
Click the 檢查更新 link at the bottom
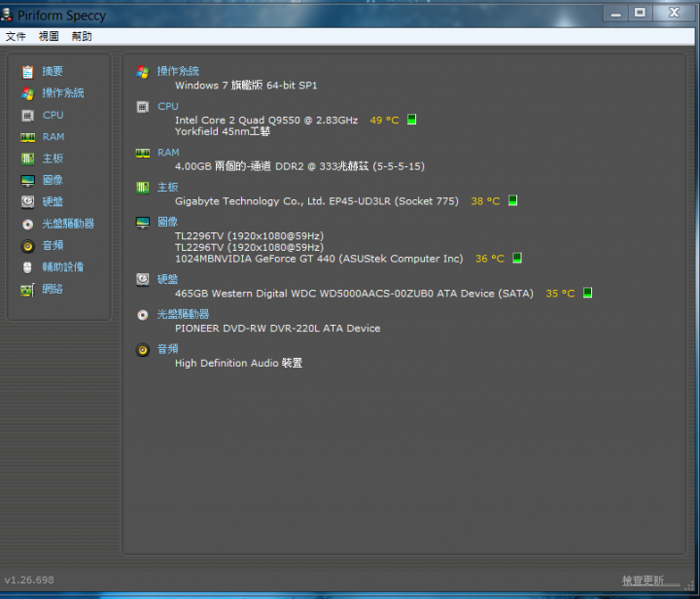650,581
